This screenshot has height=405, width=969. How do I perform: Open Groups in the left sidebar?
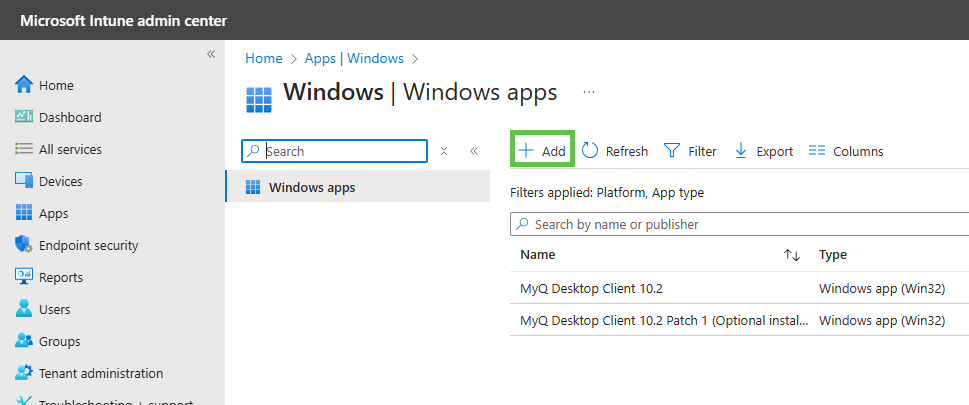tap(59, 341)
